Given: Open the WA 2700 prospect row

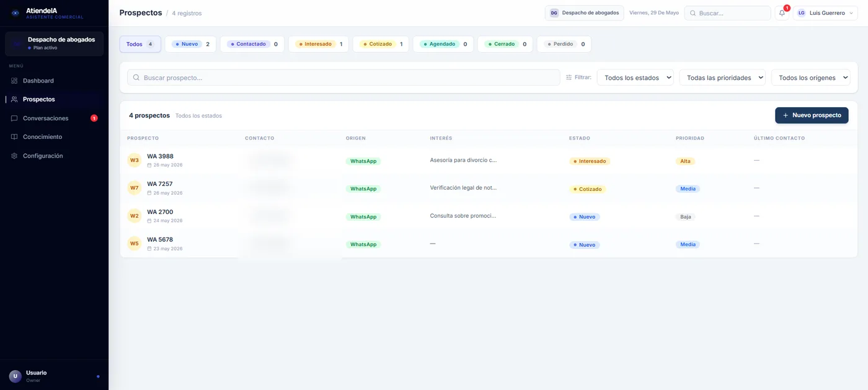Looking at the screenshot, I should [x=489, y=216].
